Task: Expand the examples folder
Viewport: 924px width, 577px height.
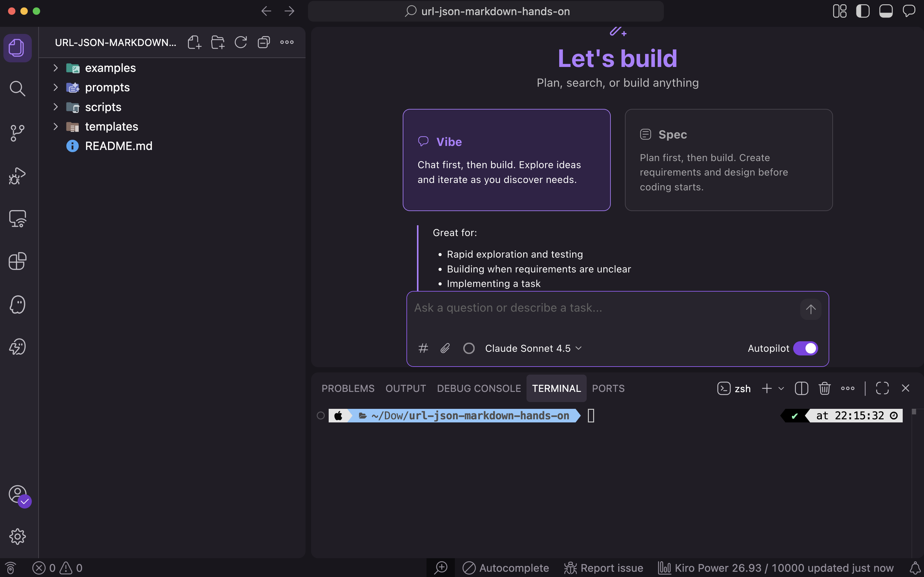Action: pyautogui.click(x=55, y=68)
